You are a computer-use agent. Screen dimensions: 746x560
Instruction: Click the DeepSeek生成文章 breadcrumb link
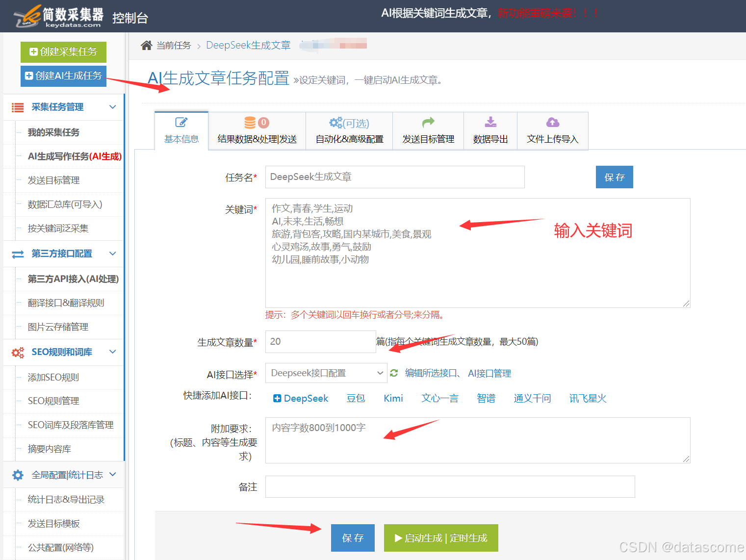[248, 46]
